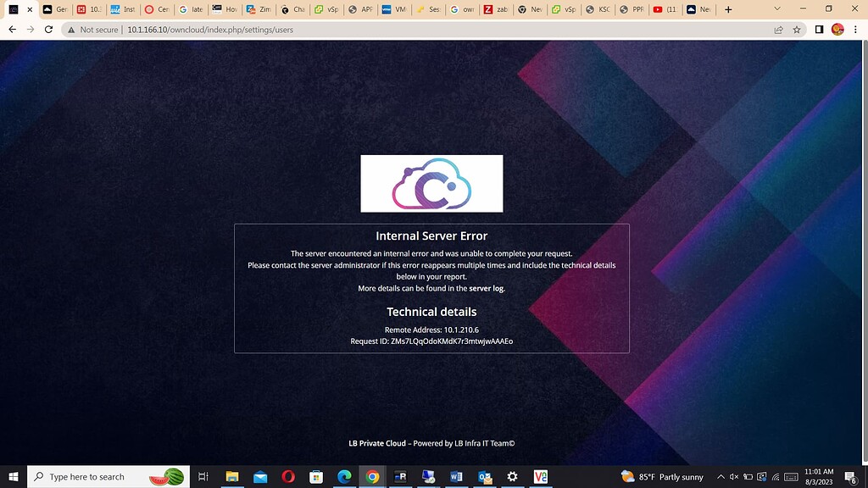868x488 pixels.
Task: Switch to the 'Cen' tab
Action: click(x=157, y=9)
